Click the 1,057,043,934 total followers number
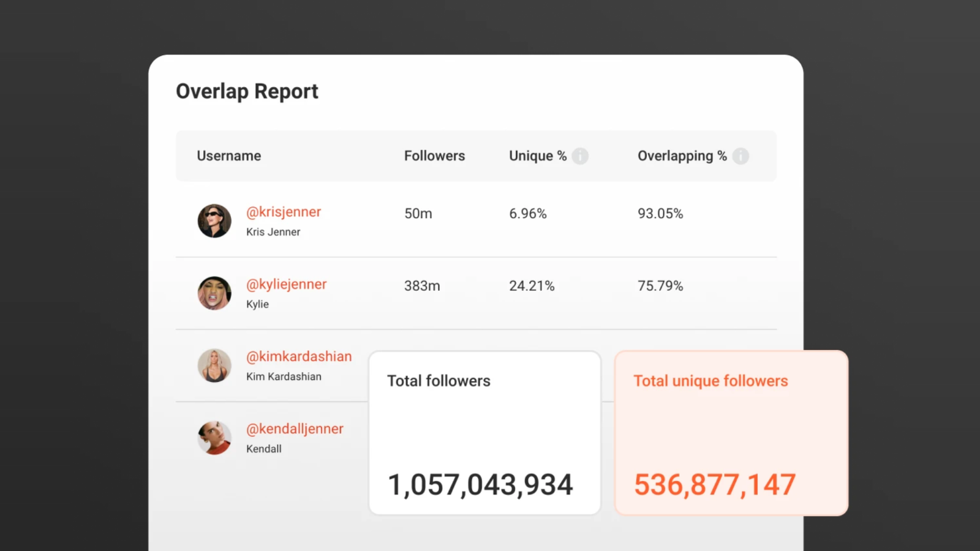The height and width of the screenshot is (551, 980). pos(481,485)
